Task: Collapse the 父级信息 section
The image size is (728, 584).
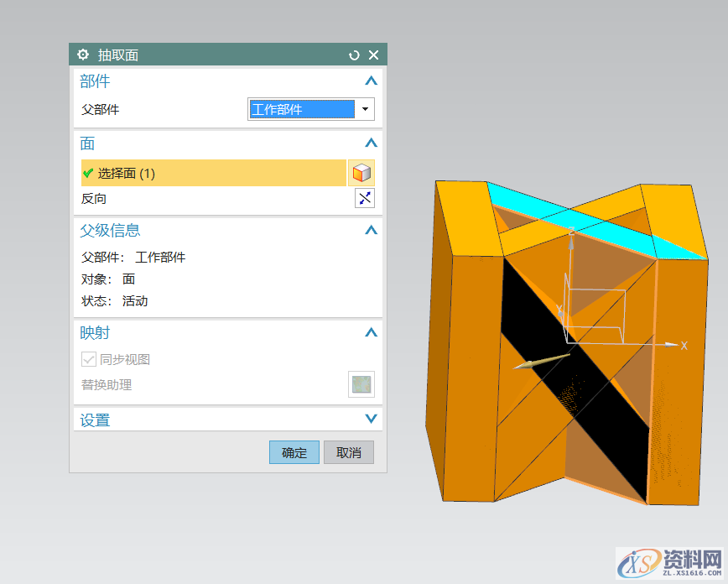Action: pos(371,230)
